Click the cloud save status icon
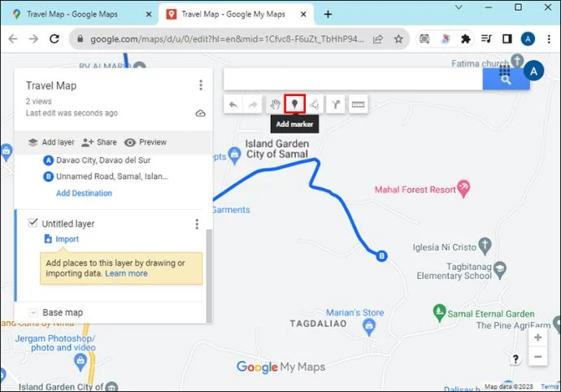Viewport: 561px width, 392px height. coord(201,114)
